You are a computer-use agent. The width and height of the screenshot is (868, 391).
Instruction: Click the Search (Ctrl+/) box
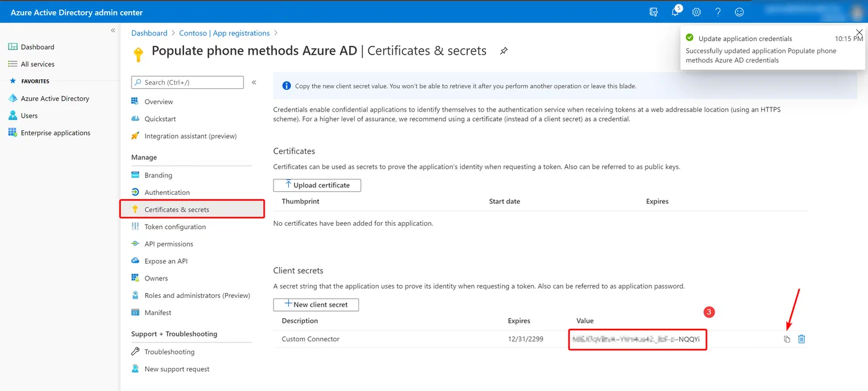coord(187,82)
